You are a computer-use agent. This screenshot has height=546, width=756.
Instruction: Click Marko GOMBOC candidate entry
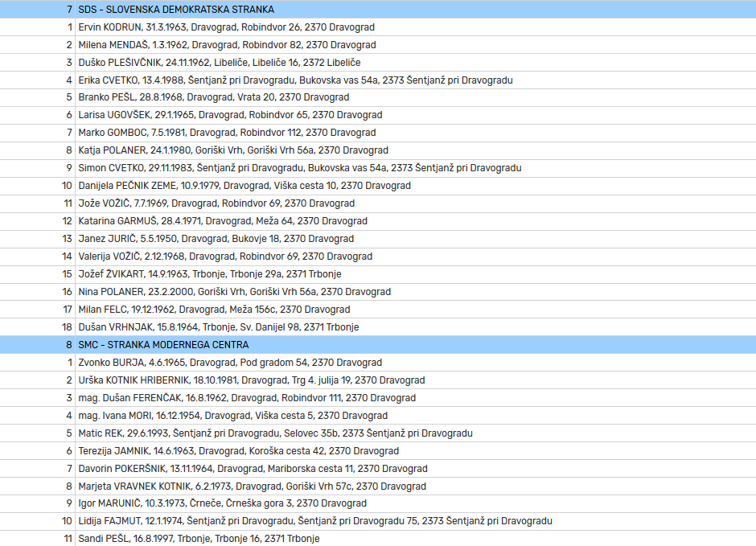(x=378, y=133)
